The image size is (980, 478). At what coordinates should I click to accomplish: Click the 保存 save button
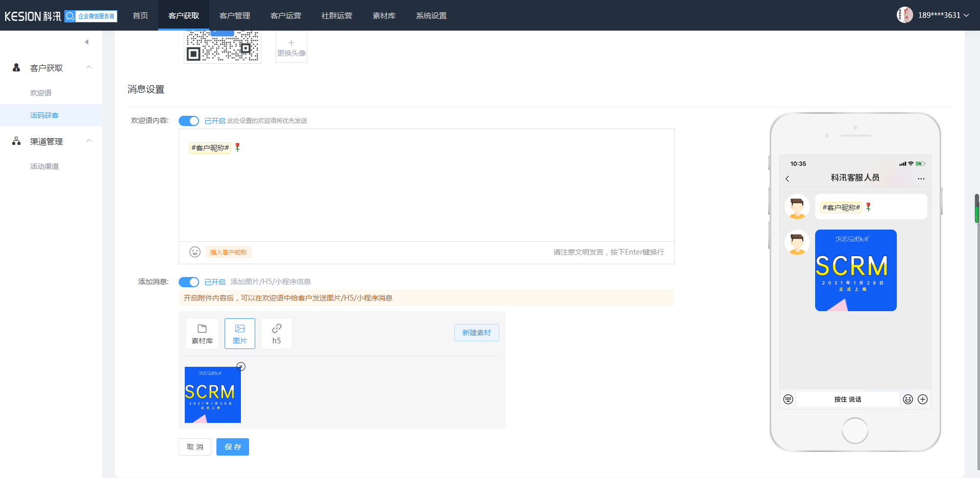click(233, 447)
